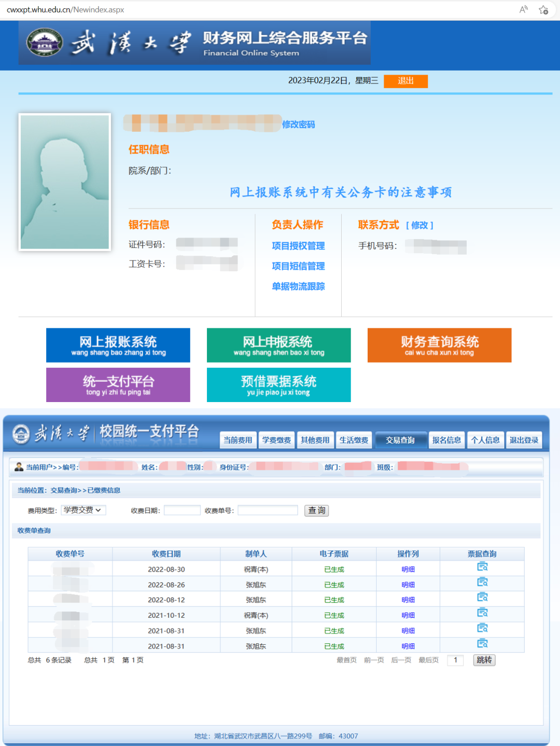Open 明细 for 2021-10-12 row
Viewport: 560px width, 746px height.
tap(408, 615)
